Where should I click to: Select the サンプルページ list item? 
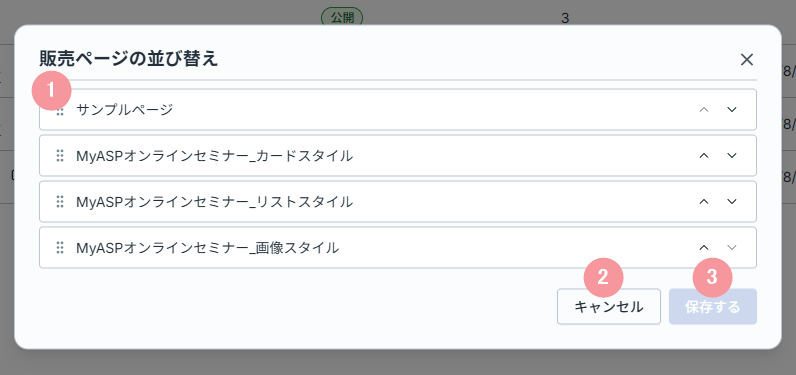398,110
